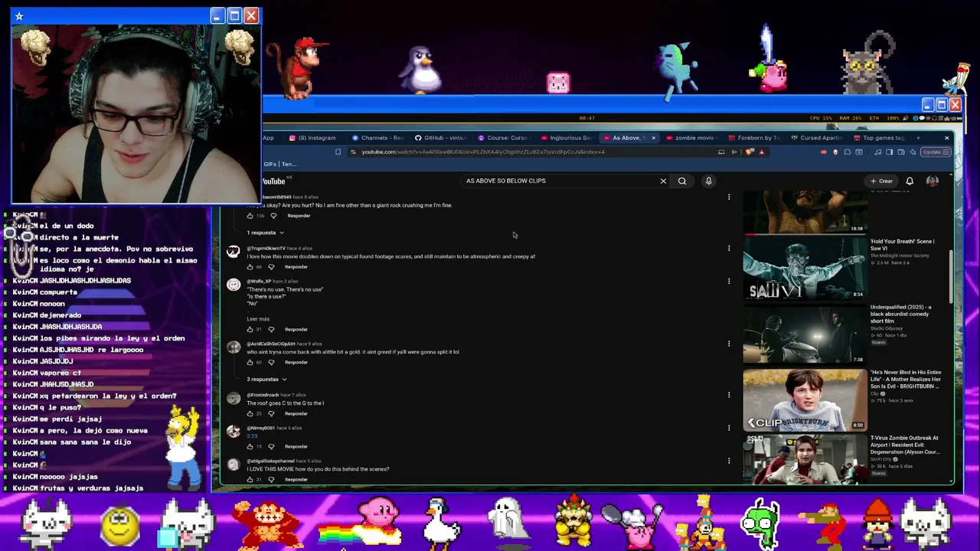Open the Brave Shields lion icon
Image resolution: width=980 pixels, height=551 pixels.
coord(750,152)
